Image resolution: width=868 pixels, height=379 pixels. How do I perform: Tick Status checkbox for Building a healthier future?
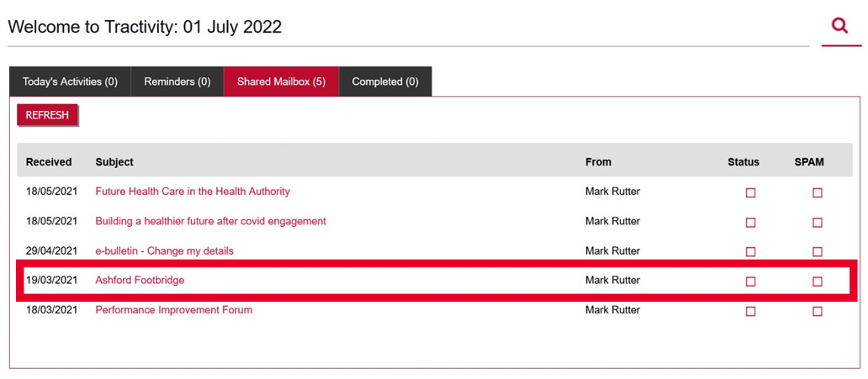pyautogui.click(x=750, y=223)
